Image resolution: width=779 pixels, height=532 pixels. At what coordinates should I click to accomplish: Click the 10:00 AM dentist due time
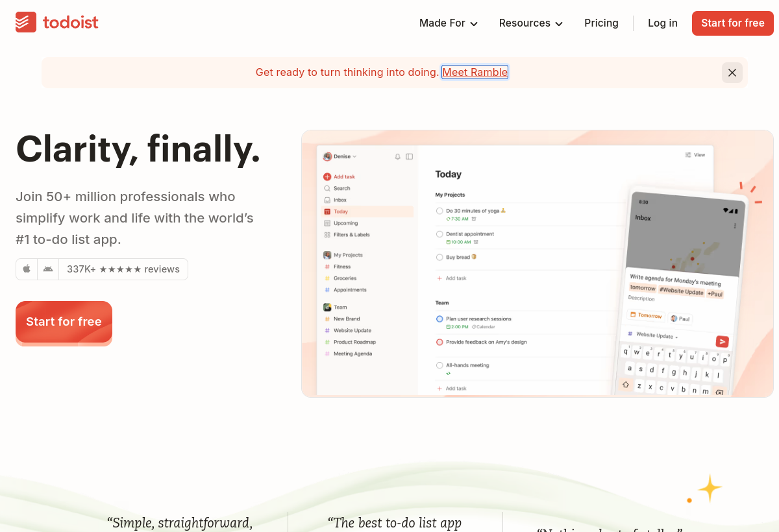(458, 242)
